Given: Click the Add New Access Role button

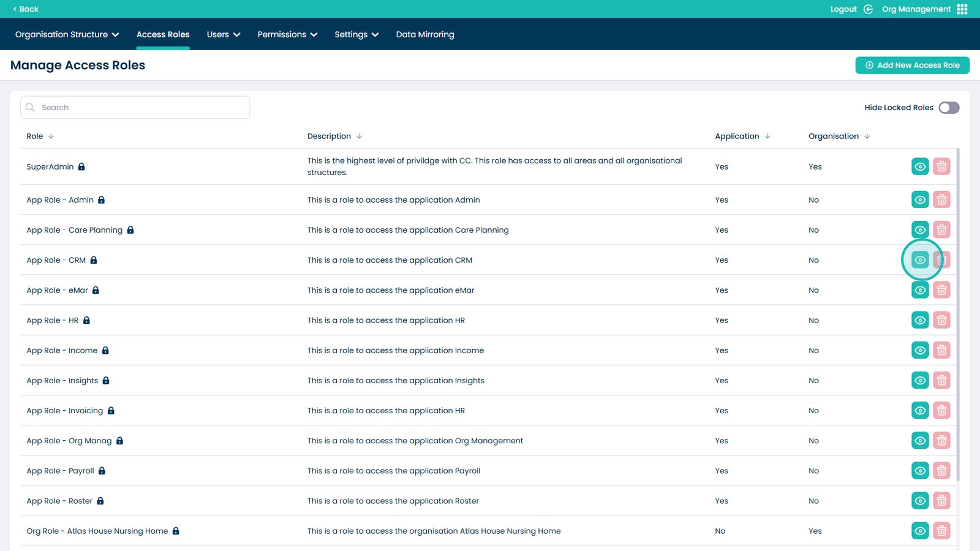Looking at the screenshot, I should [x=912, y=66].
